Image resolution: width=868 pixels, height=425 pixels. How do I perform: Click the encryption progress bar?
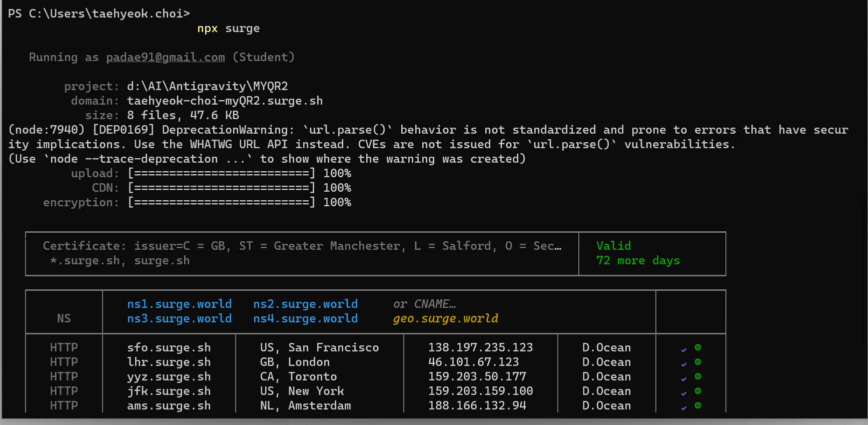[x=221, y=202]
